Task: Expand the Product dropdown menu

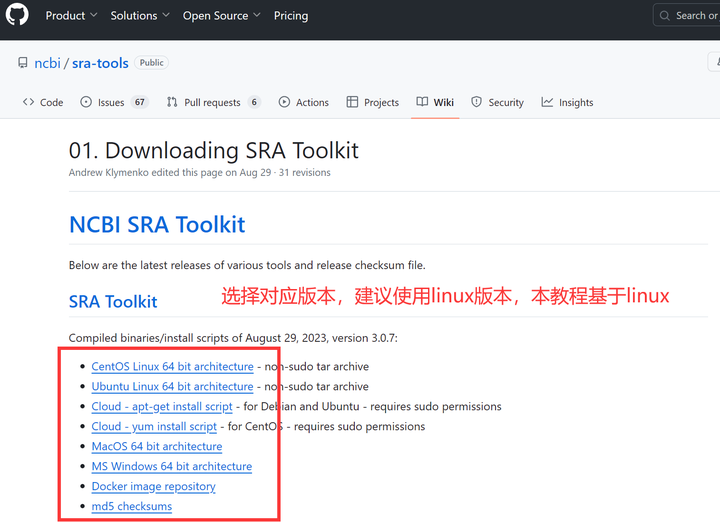Action: coord(71,16)
